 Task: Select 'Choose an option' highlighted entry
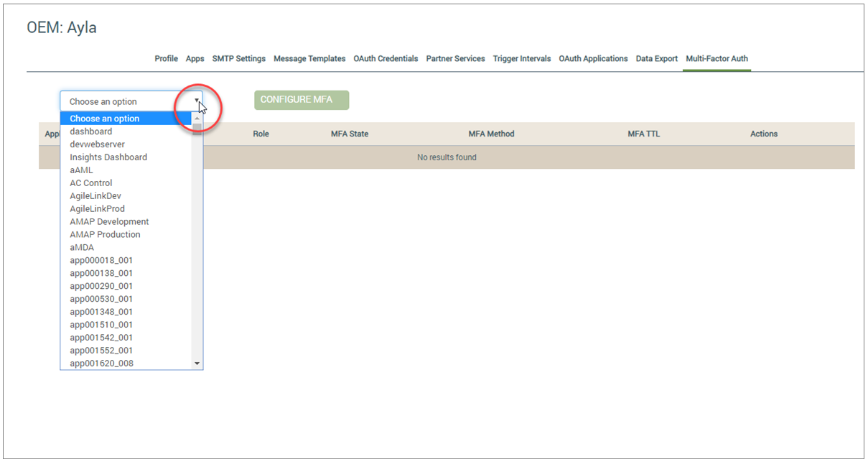126,119
